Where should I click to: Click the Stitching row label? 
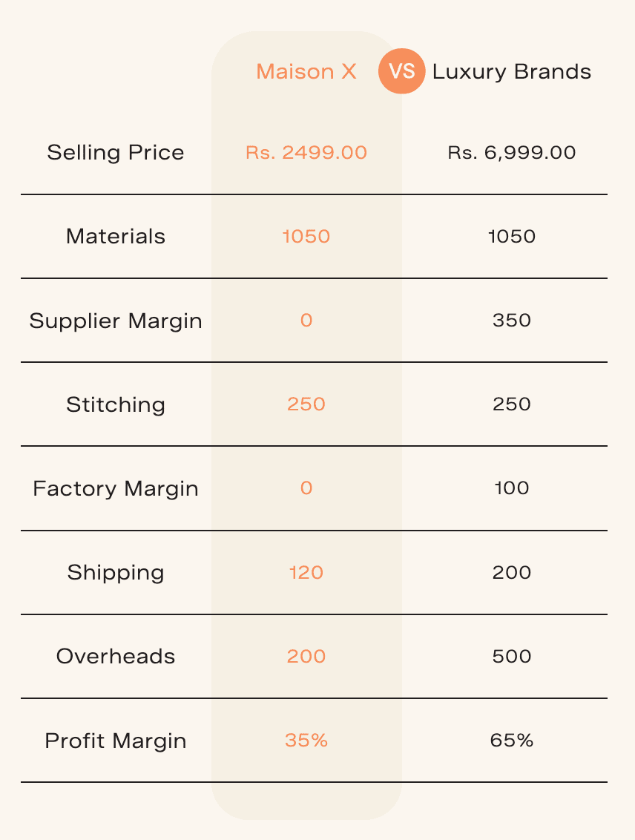coord(116,404)
